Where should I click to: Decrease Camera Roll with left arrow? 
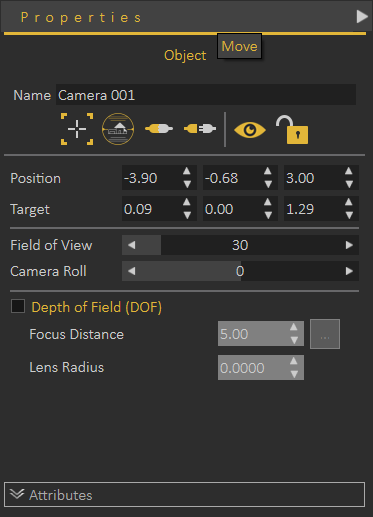(x=132, y=271)
